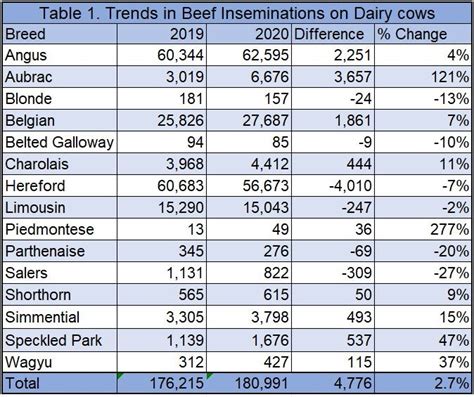Click the Angus breed cell
Image resolution: width=474 pixels, height=397 pixels.
tap(60, 55)
